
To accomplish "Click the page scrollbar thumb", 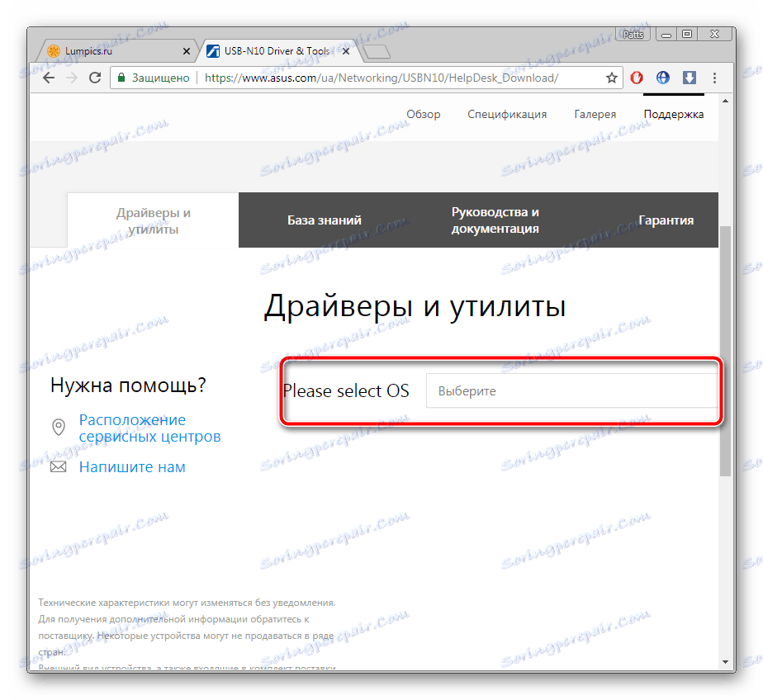I will point(725,351).
